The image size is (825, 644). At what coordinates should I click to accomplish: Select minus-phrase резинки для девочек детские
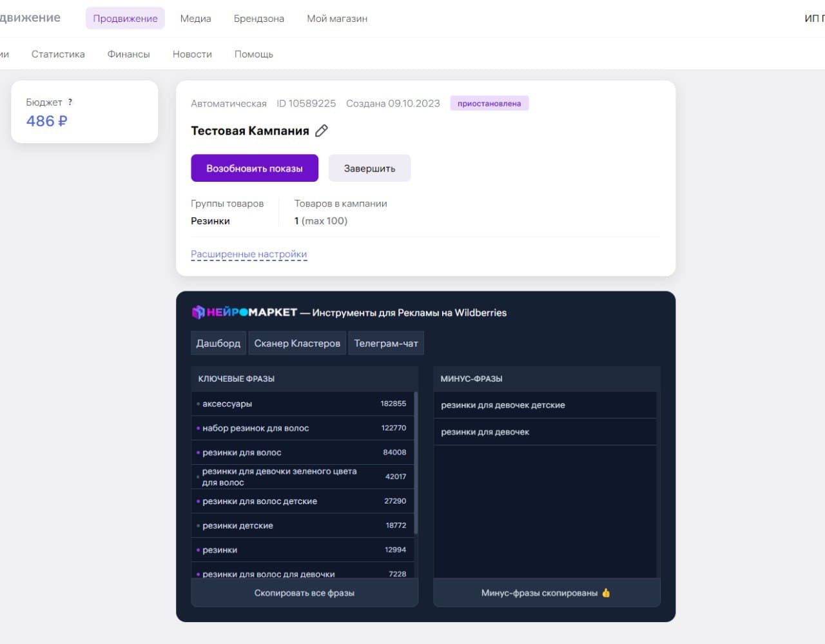coord(545,405)
